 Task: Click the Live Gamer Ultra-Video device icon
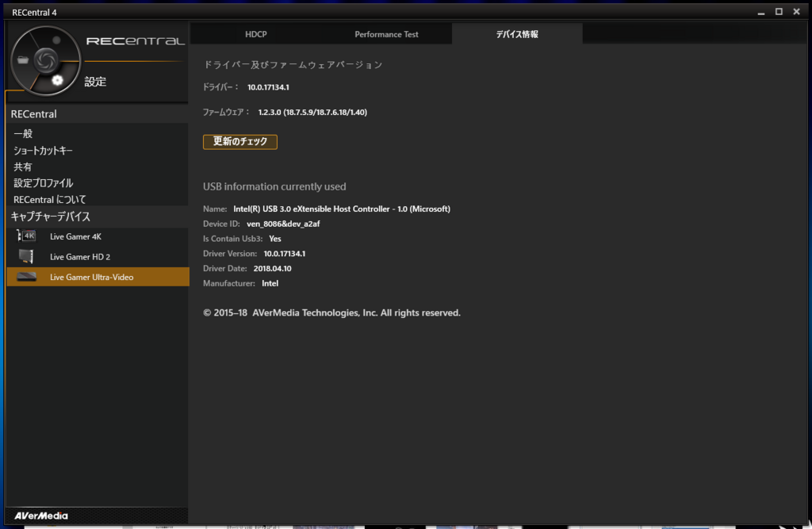pos(26,277)
